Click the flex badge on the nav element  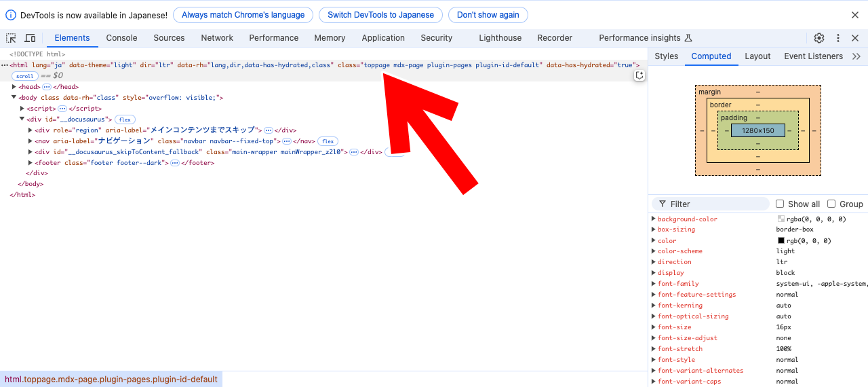coord(328,141)
